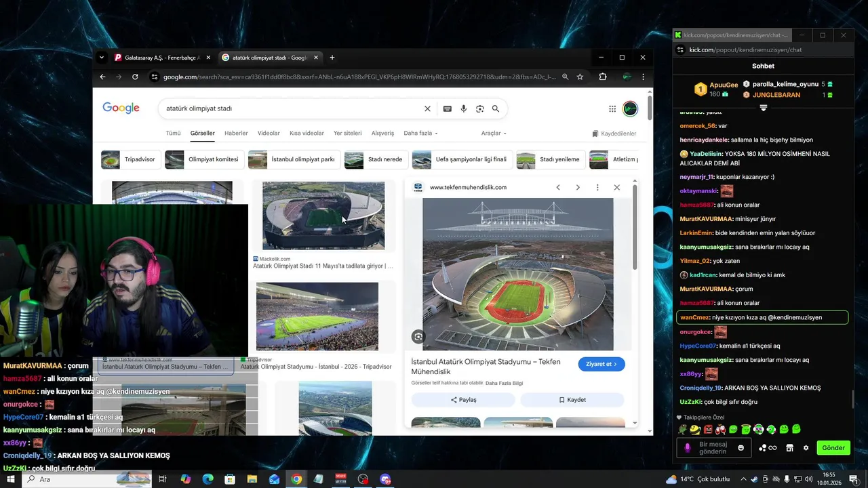Viewport: 868px width, 488px height.
Task: Switch to Yer siteleri tab
Action: (x=348, y=134)
